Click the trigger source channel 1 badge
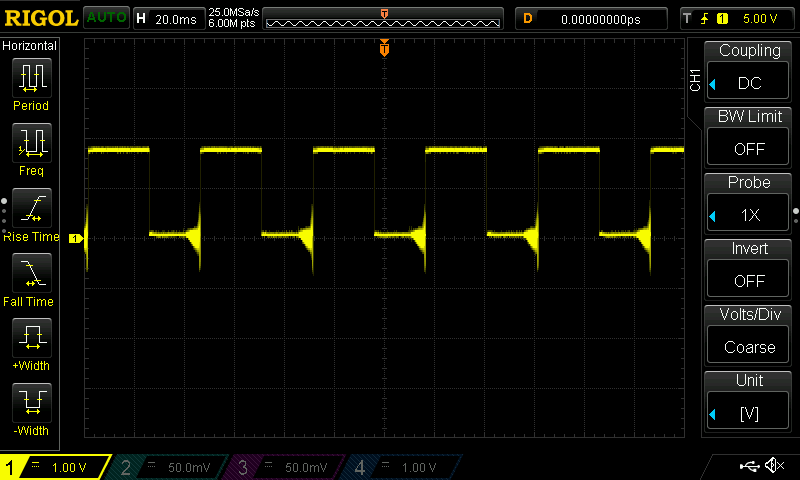Viewport: 800px width, 480px height. 722,19
